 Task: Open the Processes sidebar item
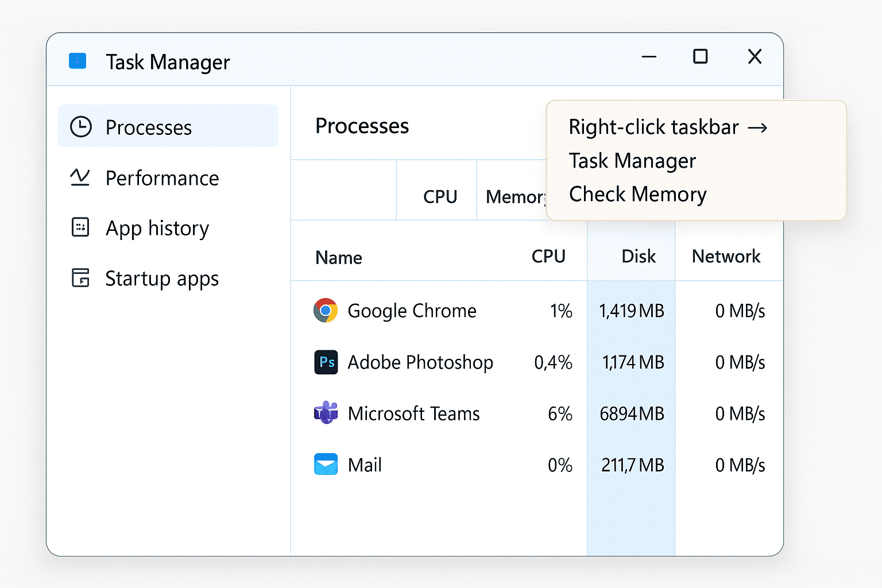(168, 126)
